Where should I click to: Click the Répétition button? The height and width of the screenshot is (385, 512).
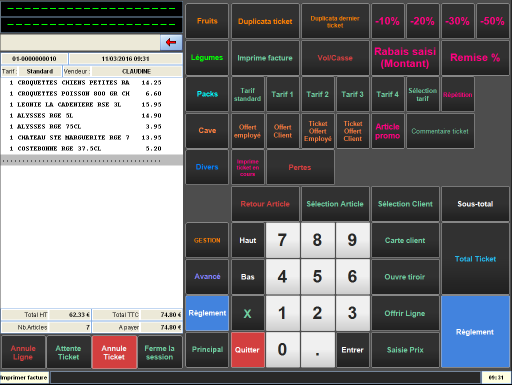coord(458,94)
